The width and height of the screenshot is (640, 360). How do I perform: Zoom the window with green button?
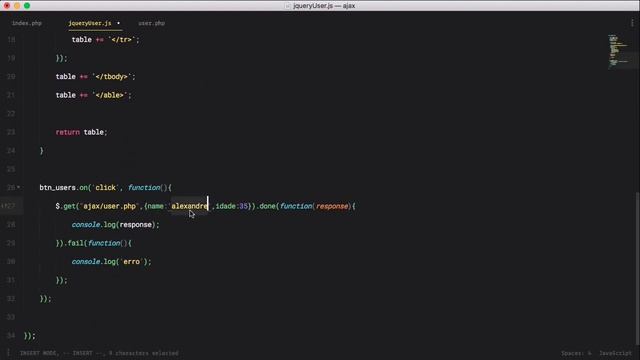[x=27, y=6]
